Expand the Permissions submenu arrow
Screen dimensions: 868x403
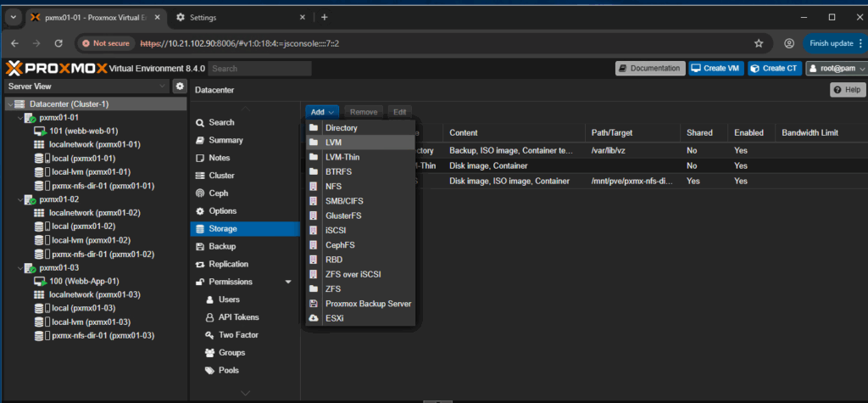tap(288, 283)
